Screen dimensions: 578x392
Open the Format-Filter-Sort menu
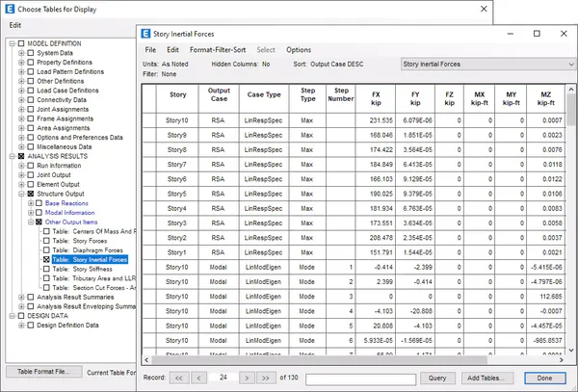(x=218, y=50)
